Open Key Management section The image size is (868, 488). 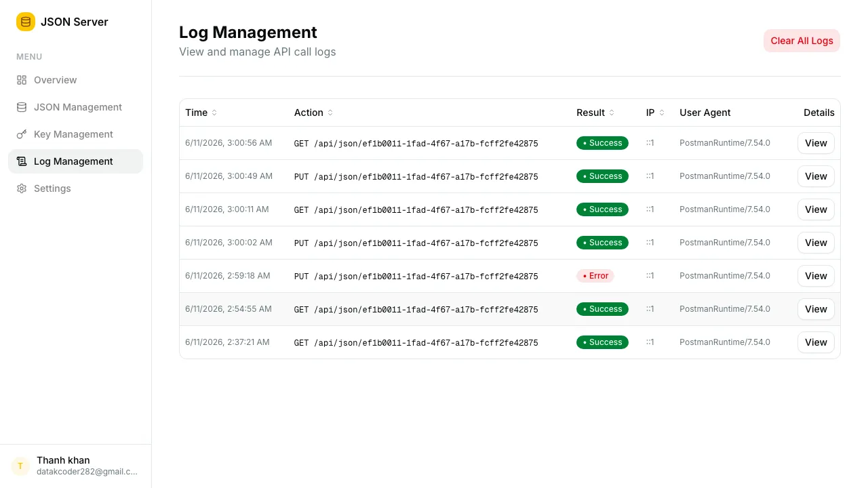[x=75, y=134]
